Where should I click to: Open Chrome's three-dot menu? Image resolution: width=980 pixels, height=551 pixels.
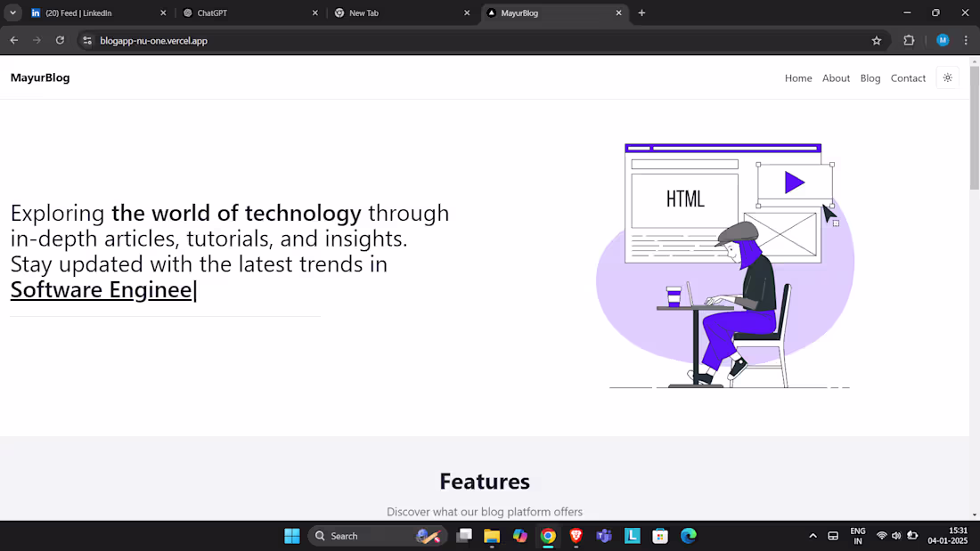[966, 40]
